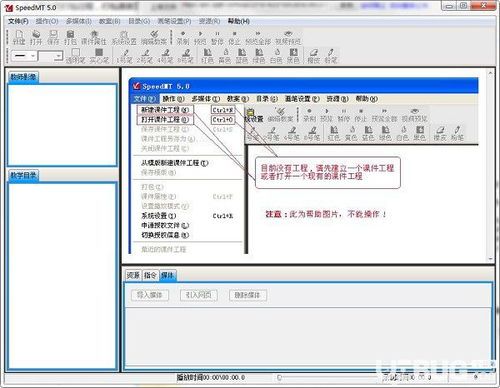This screenshot has width=500, height=388.
Task: Switch to the 资源 tab in bottom panel
Action: tap(133, 275)
